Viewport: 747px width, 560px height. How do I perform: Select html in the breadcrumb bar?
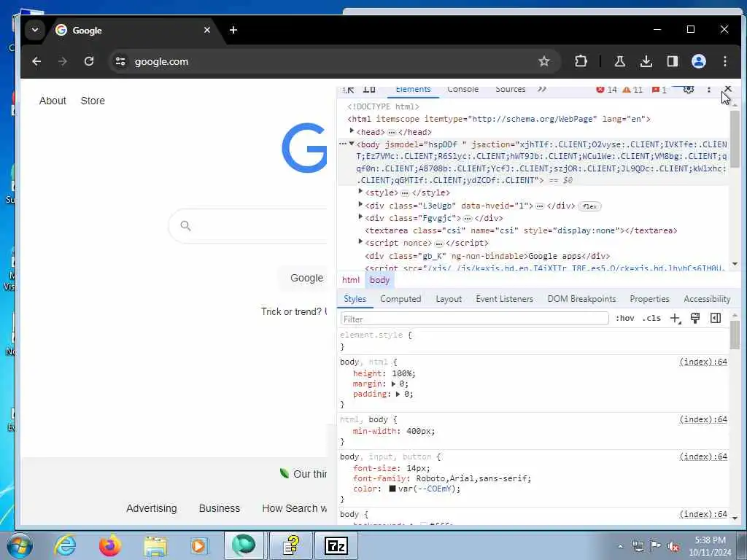tap(351, 280)
